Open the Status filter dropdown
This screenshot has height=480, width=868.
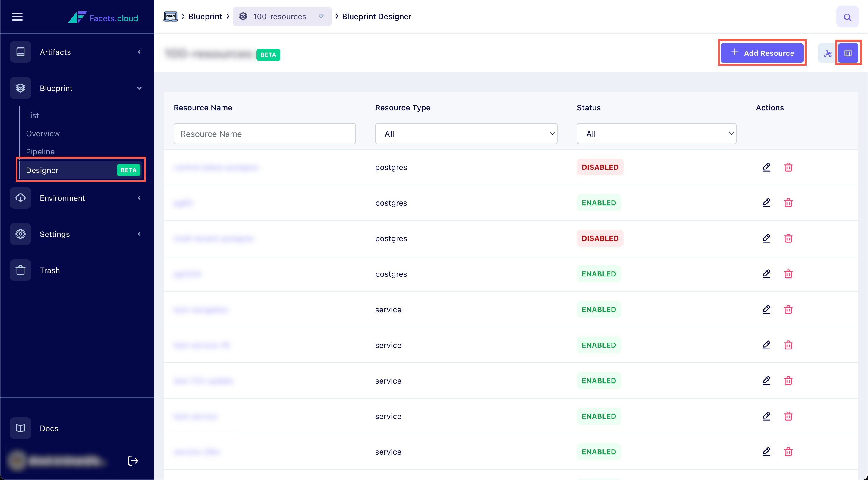pos(656,134)
